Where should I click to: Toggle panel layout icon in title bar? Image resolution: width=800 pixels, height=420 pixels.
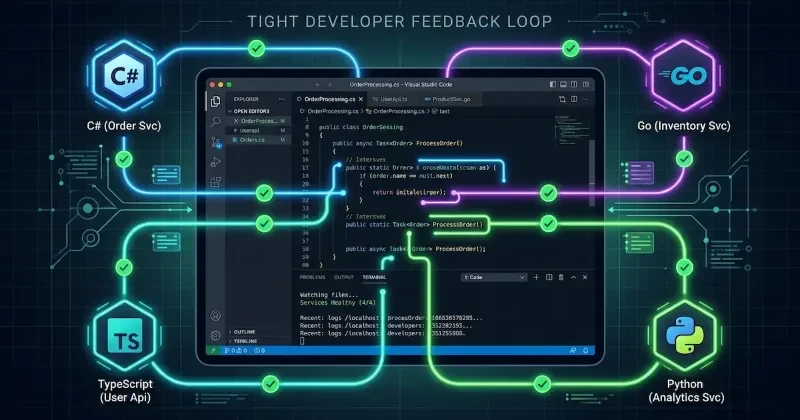pos(563,84)
